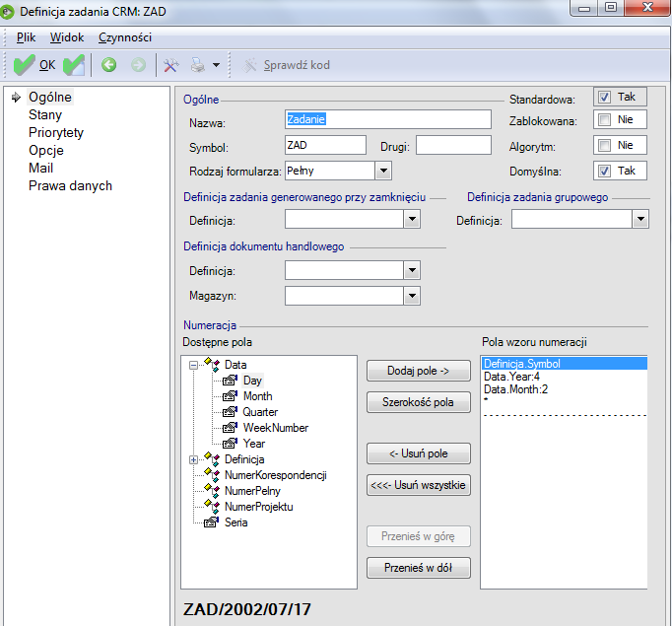Click the Month field icon

pos(231,396)
